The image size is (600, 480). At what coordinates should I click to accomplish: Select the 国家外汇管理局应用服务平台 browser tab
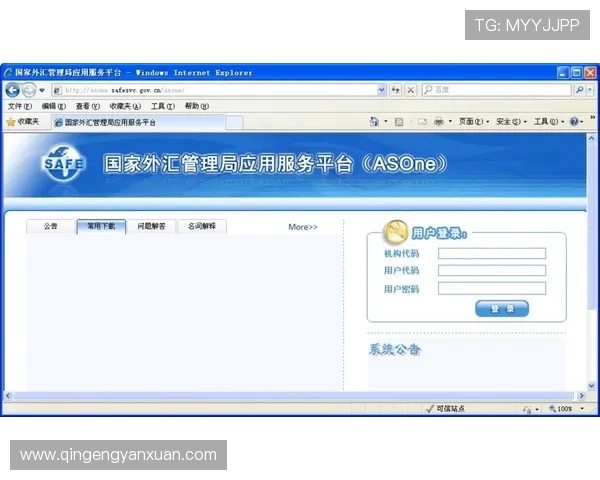point(138,122)
